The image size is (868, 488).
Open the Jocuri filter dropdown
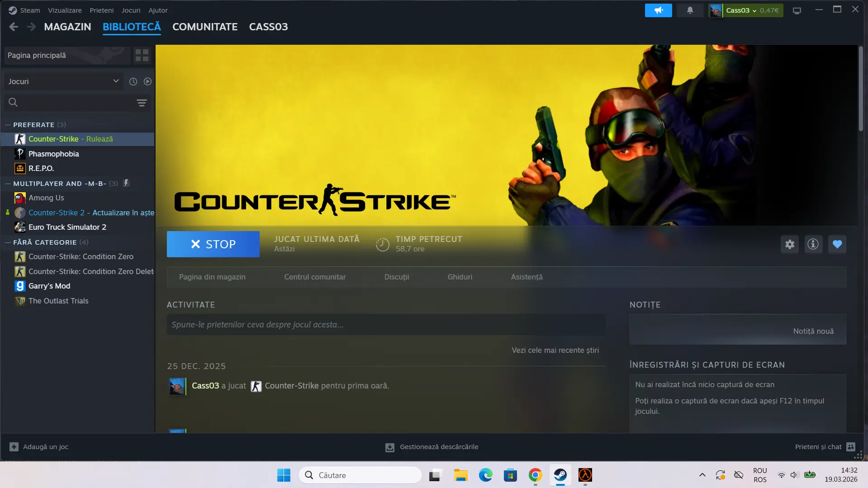click(x=63, y=81)
